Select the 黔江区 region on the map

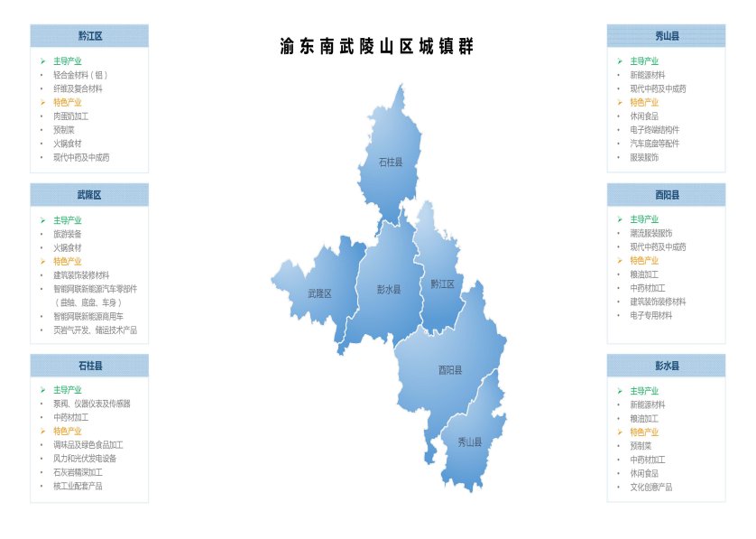tap(441, 283)
